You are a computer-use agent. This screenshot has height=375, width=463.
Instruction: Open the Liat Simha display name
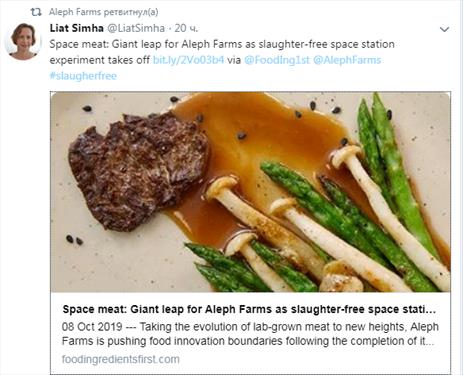click(x=77, y=28)
